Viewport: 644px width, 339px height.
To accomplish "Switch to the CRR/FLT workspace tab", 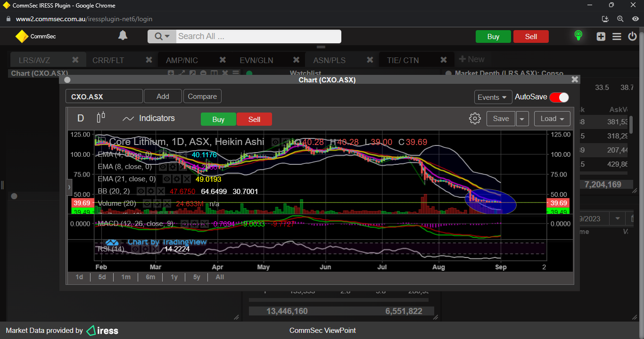I will pyautogui.click(x=108, y=60).
